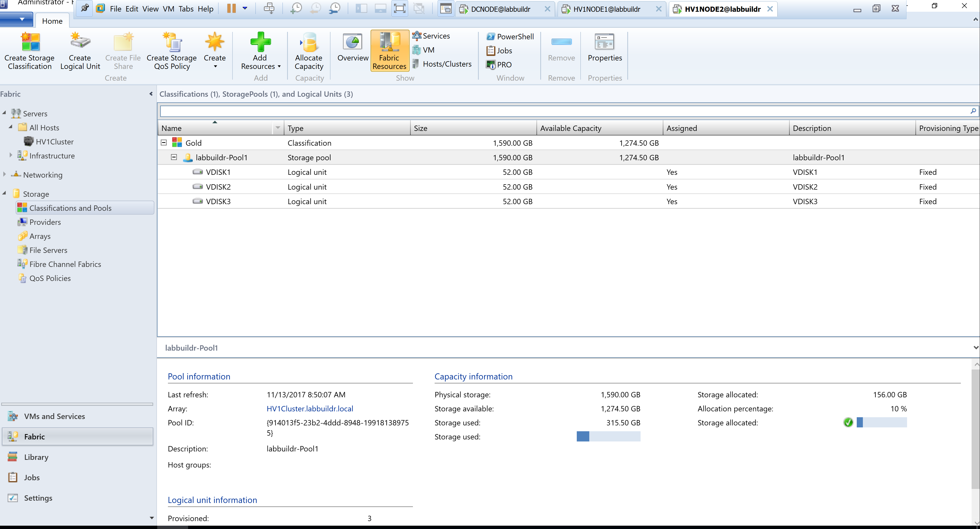Select Arrays under Storage

tap(34, 236)
